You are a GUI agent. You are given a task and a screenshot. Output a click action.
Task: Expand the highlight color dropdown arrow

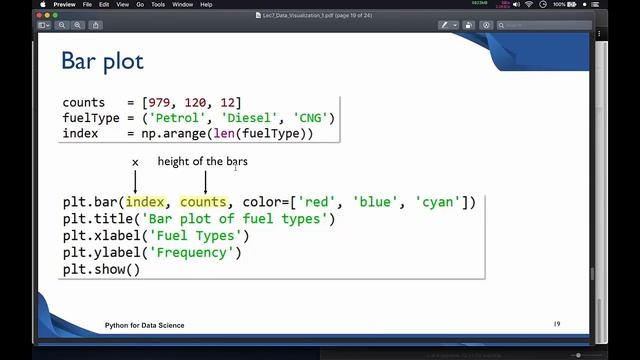[x=455, y=25]
